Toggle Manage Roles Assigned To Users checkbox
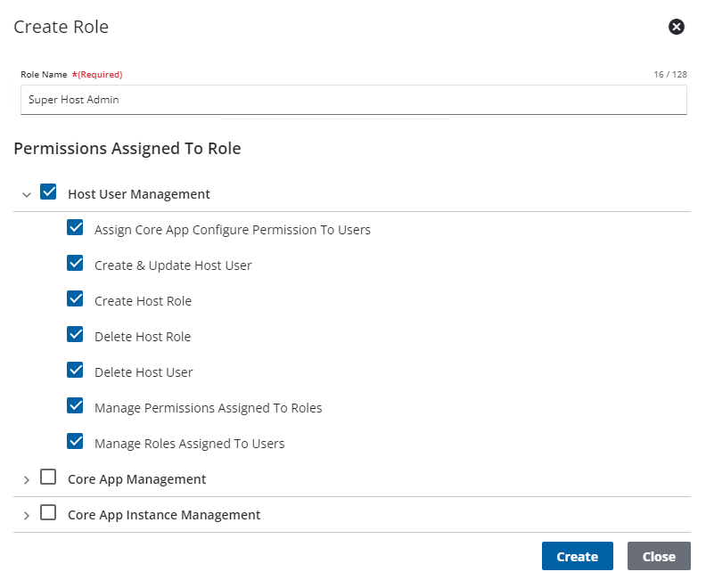This screenshot has width=706, height=588. [x=75, y=442]
